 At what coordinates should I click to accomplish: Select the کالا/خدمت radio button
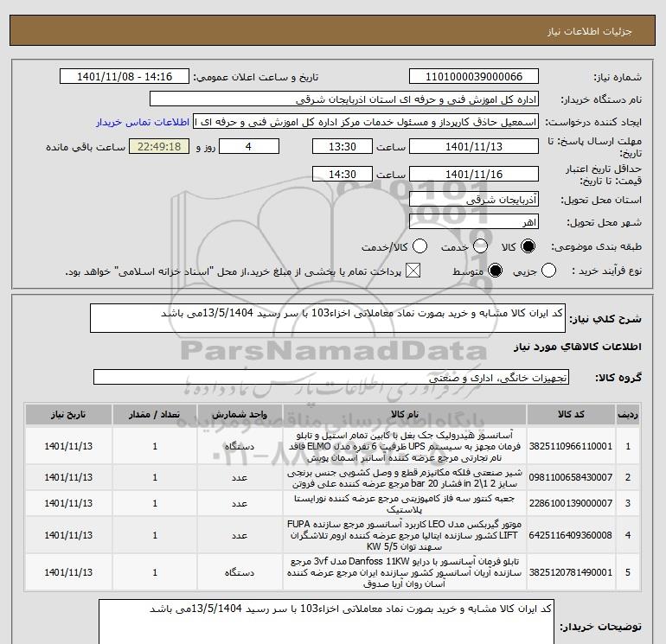pos(420,246)
